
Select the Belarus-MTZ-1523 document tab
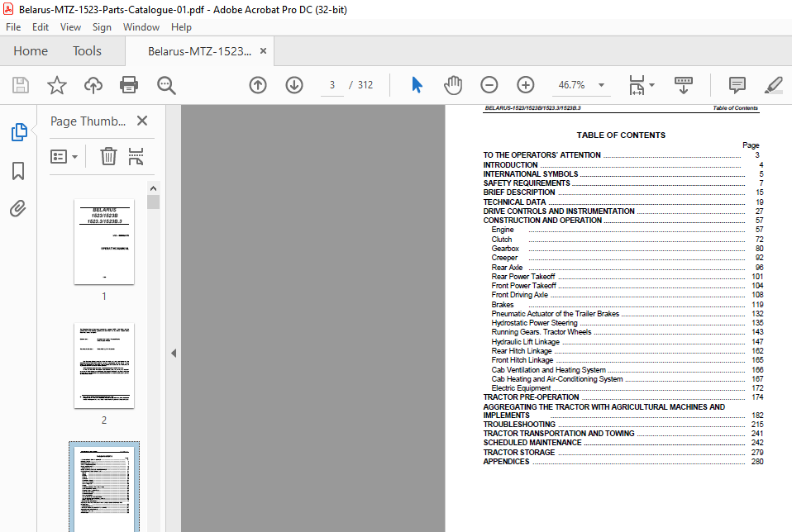point(199,51)
